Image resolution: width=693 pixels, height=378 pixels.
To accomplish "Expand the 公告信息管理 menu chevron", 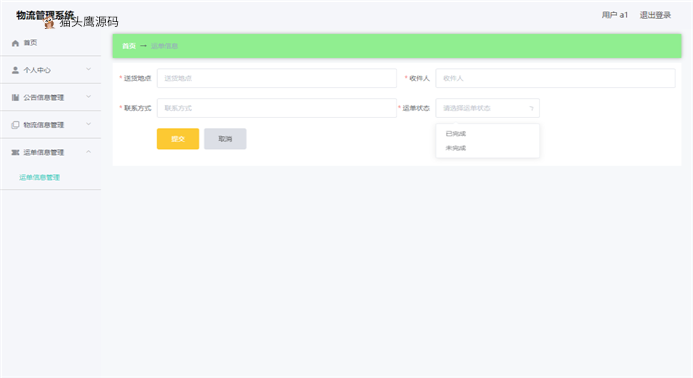I will pos(88,97).
